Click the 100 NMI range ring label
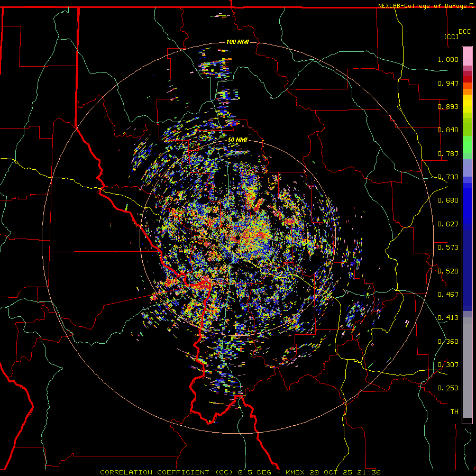The image size is (476, 476). click(x=237, y=42)
